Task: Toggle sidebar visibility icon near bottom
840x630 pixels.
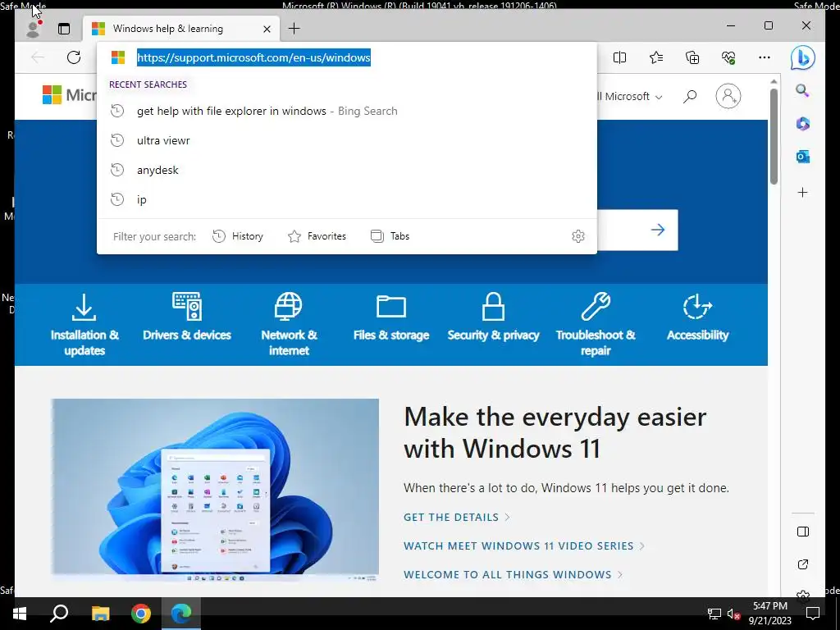Action: tap(803, 532)
